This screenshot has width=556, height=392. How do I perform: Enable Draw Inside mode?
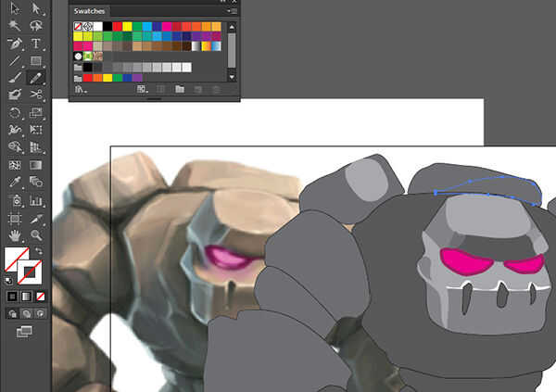tap(41, 313)
